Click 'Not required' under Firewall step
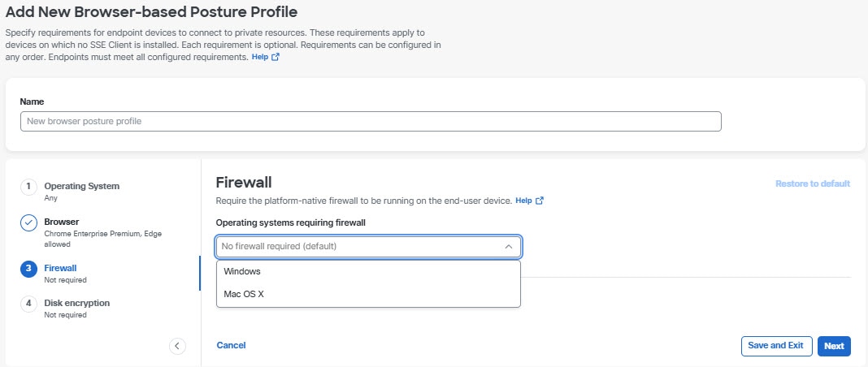 (65, 280)
